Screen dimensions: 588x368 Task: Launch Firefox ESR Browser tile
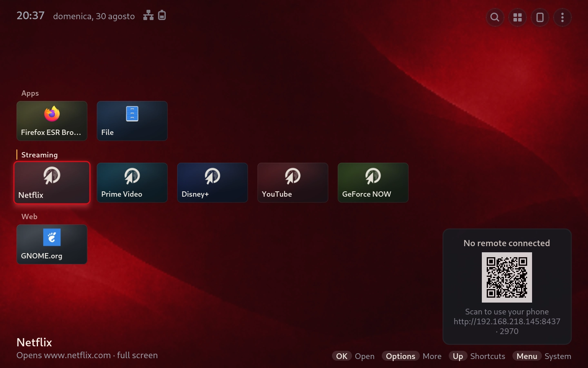point(52,121)
